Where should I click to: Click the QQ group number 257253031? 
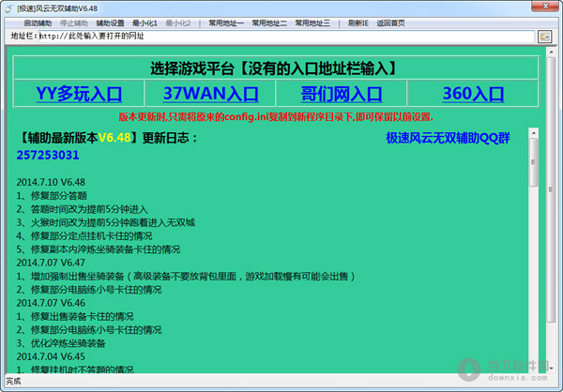[x=48, y=155]
